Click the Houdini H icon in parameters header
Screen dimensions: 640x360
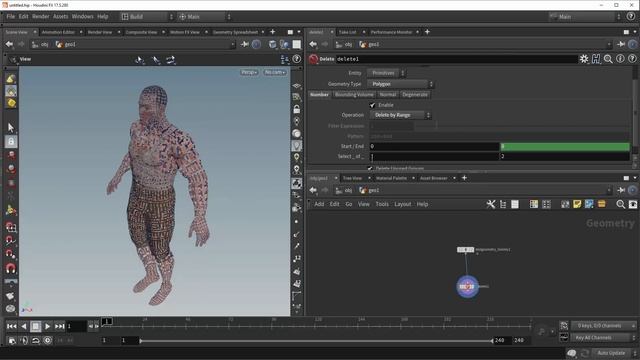pos(596,59)
